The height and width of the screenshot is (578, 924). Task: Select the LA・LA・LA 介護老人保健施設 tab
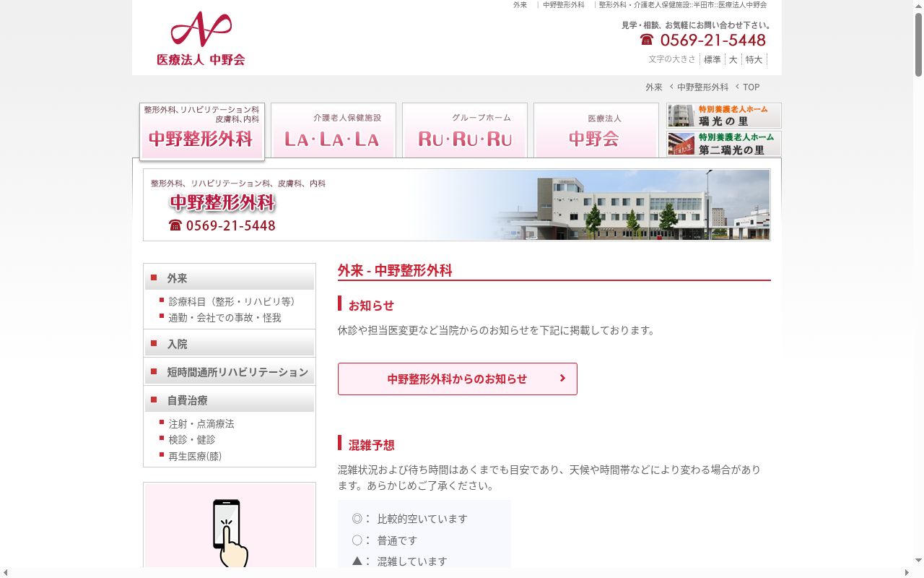click(334, 130)
